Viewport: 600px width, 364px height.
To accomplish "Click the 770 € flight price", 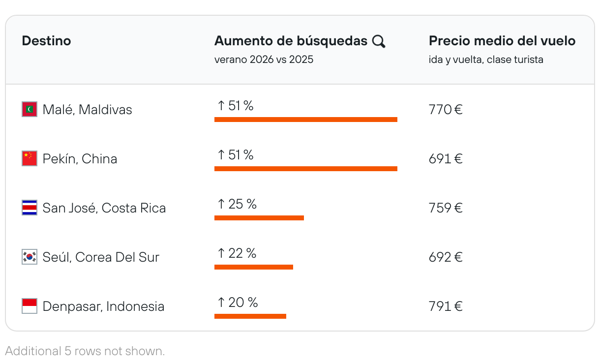I will (445, 109).
